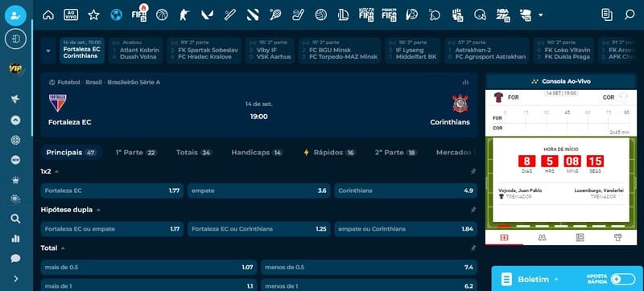This screenshot has width=644, height=291.
Task: Open favorites star icon
Action: point(93,15)
